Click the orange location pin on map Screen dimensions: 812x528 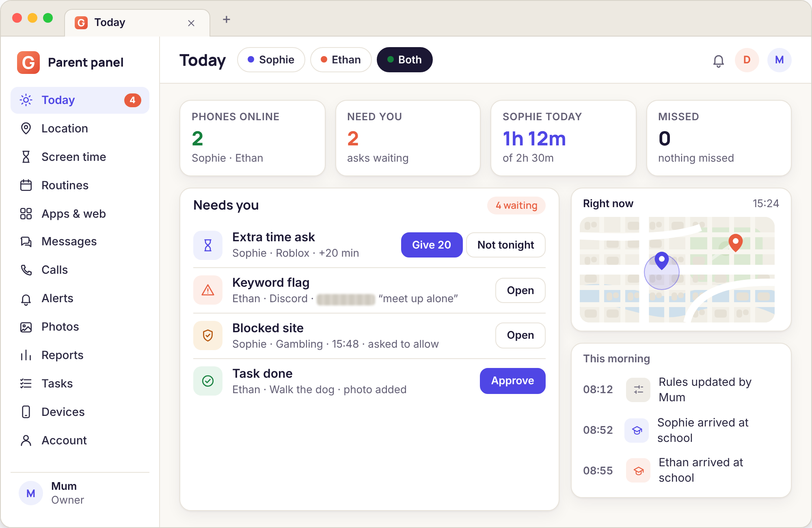[x=735, y=242]
